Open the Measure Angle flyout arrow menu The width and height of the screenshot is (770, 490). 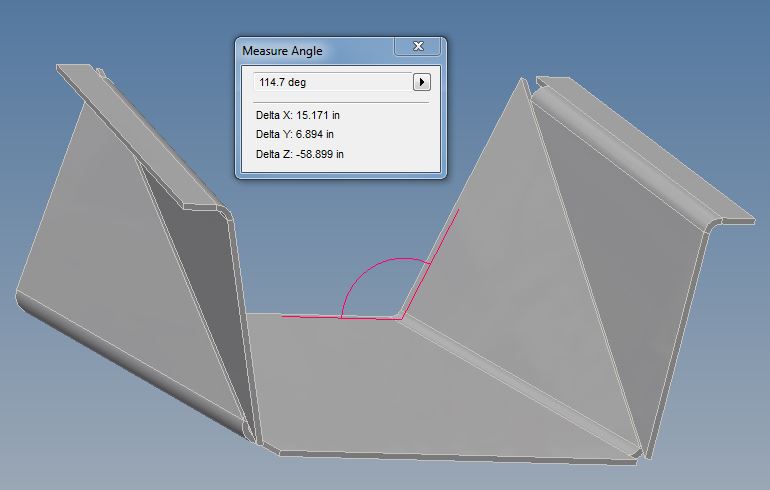click(422, 82)
